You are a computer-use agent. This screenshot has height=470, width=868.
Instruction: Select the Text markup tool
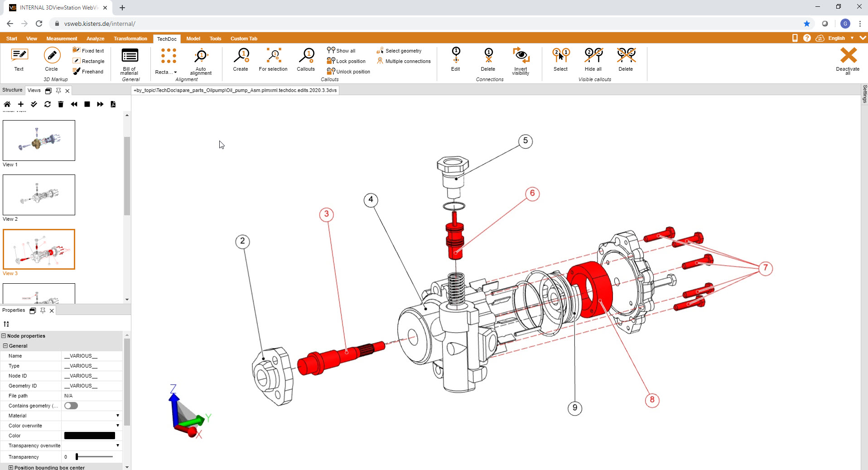pos(19,59)
